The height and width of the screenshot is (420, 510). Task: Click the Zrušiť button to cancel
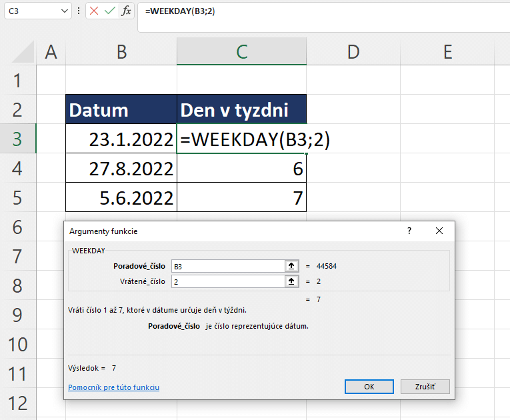point(425,387)
